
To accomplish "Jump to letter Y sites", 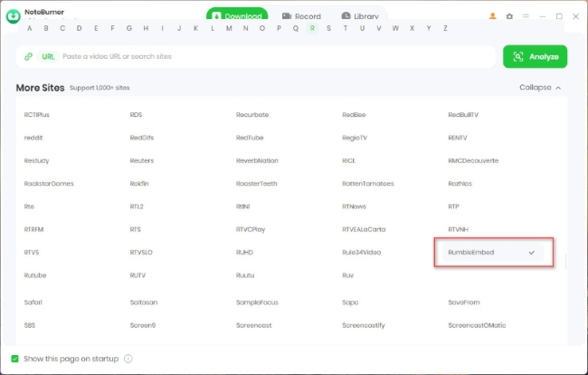I will click(x=429, y=28).
